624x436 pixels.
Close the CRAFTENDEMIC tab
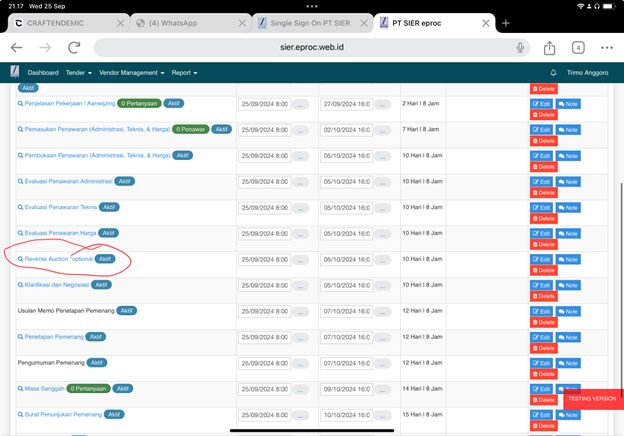tap(121, 22)
